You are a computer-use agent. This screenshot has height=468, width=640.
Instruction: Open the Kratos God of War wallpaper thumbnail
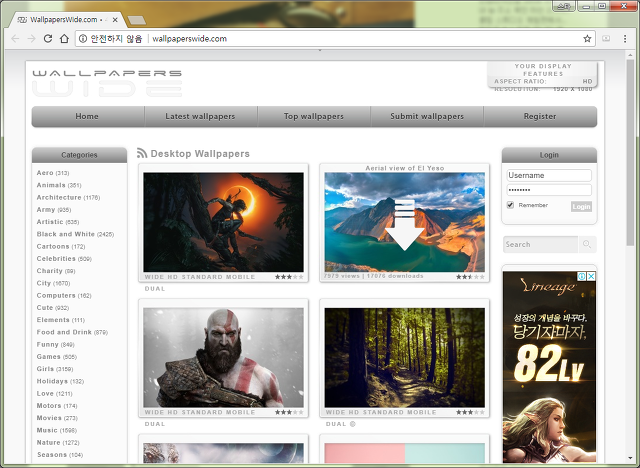pyautogui.click(x=223, y=357)
